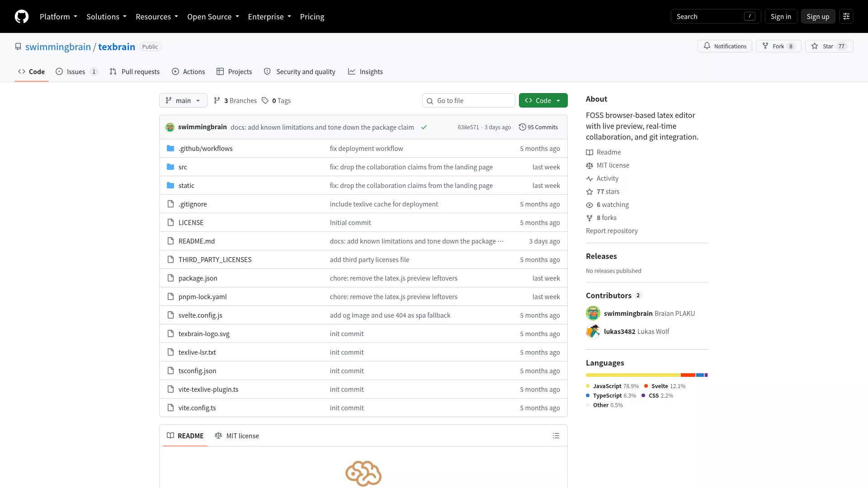Click the branches icon beside 3 Branches
The image size is (868, 488).
[217, 101]
